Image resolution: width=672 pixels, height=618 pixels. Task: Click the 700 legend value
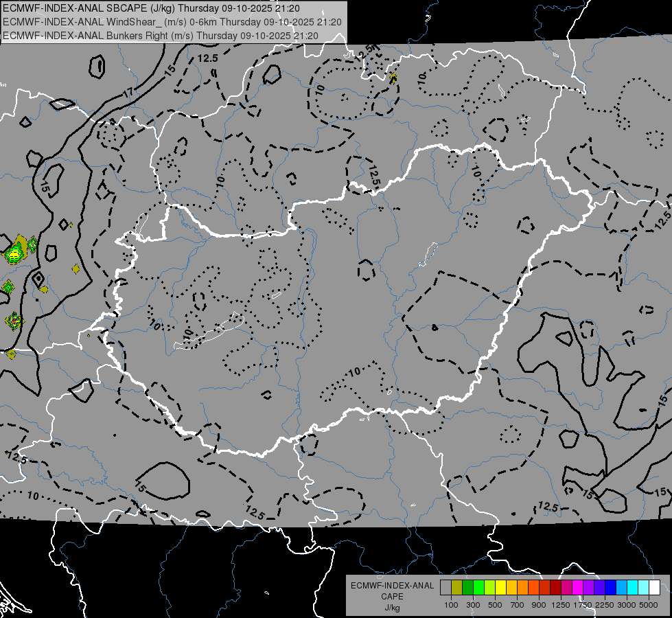click(518, 605)
